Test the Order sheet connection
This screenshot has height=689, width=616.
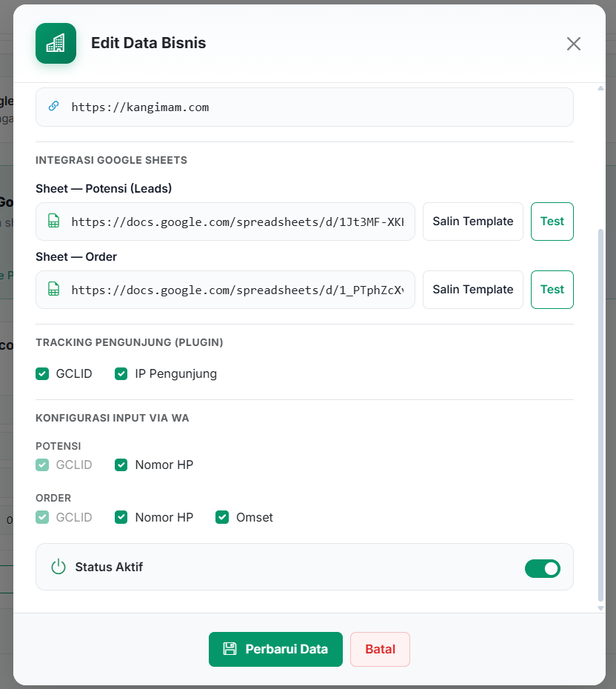pyautogui.click(x=552, y=290)
